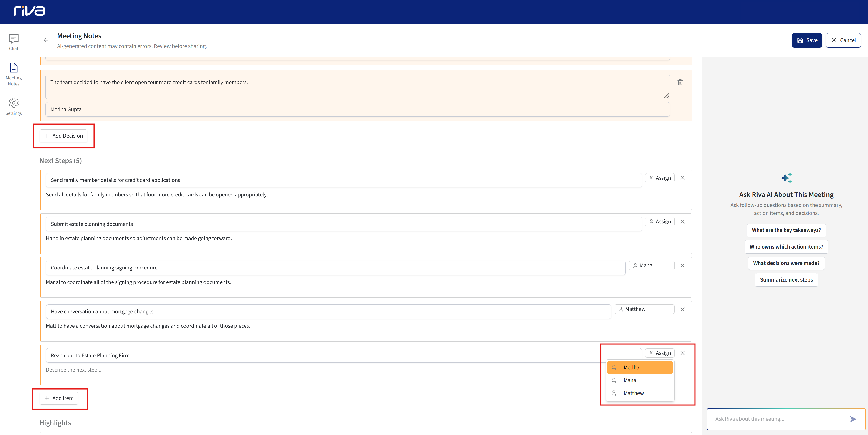Image resolution: width=868 pixels, height=435 pixels.
Task: Edit 'Submit estate planning documents' title field
Action: point(344,224)
